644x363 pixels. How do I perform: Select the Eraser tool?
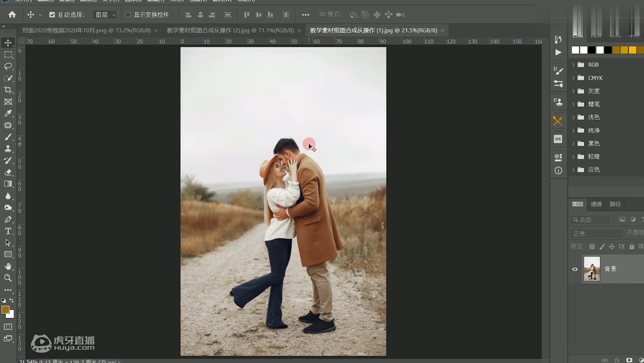(x=8, y=172)
